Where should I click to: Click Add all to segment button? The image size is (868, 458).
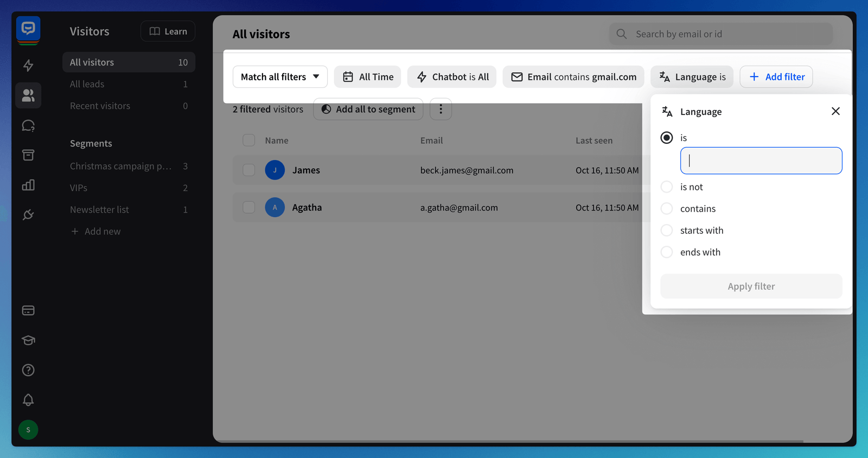[368, 110]
